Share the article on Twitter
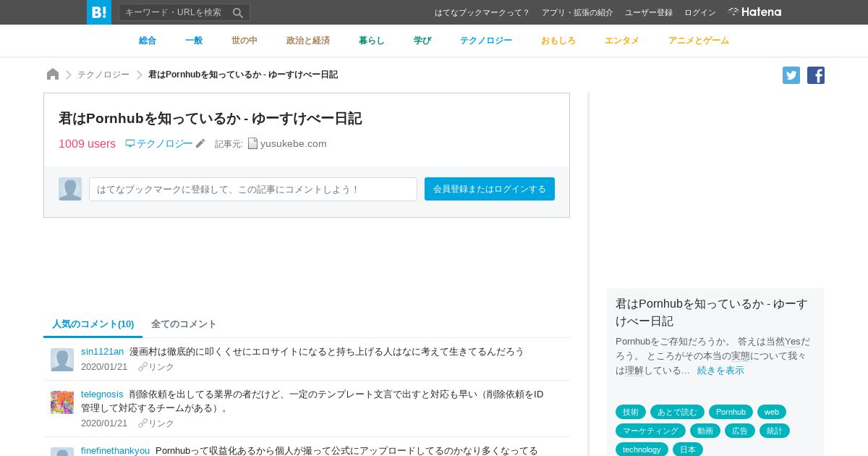 pyautogui.click(x=791, y=75)
